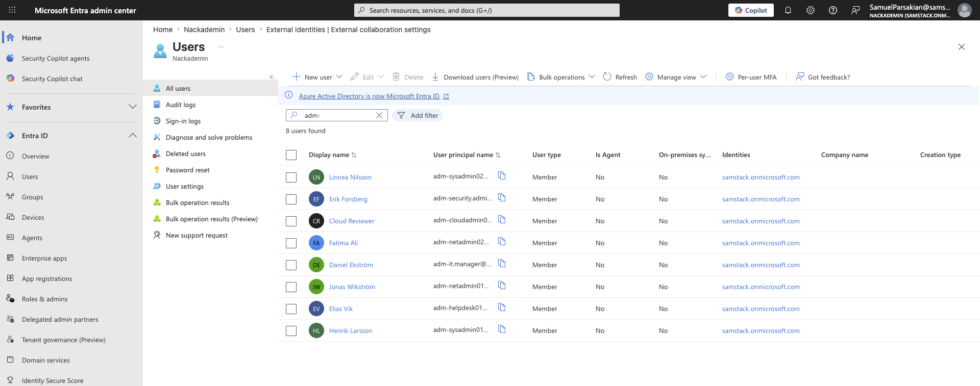Copy Cloud Reviewer's user principal name

pyautogui.click(x=502, y=220)
